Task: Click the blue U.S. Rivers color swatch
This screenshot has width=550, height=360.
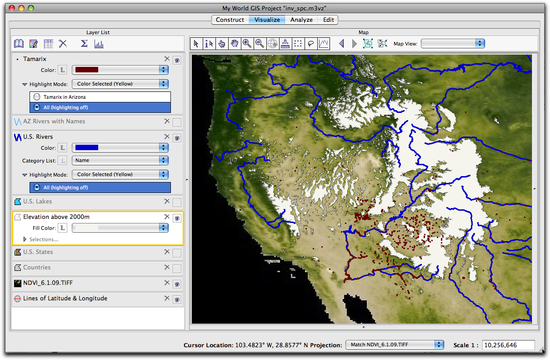Action: coord(87,148)
